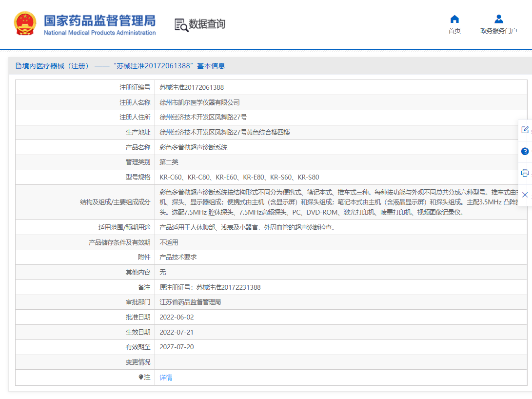The image size is (532, 399).
Task: Click the 变更情况 label
Action: (x=138, y=362)
